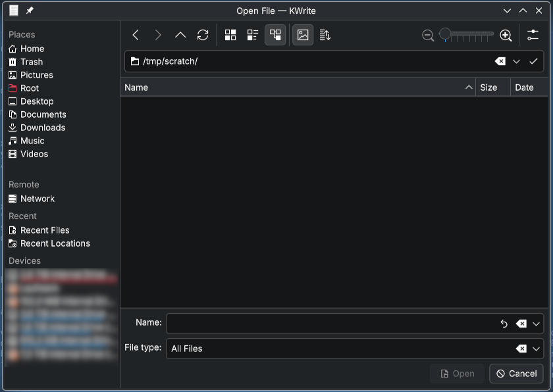
Task: Open the dialog options settings menu
Action: 533,35
